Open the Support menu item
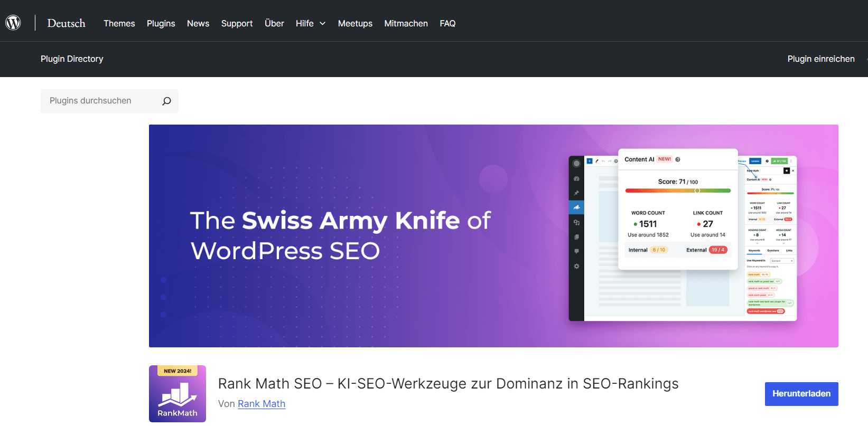The width and height of the screenshot is (868, 426). (237, 23)
